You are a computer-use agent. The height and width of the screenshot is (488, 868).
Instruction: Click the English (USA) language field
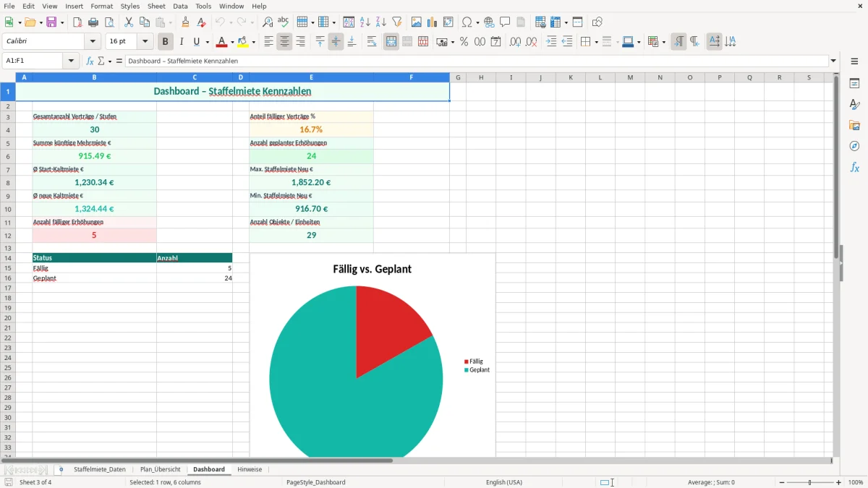pyautogui.click(x=504, y=482)
